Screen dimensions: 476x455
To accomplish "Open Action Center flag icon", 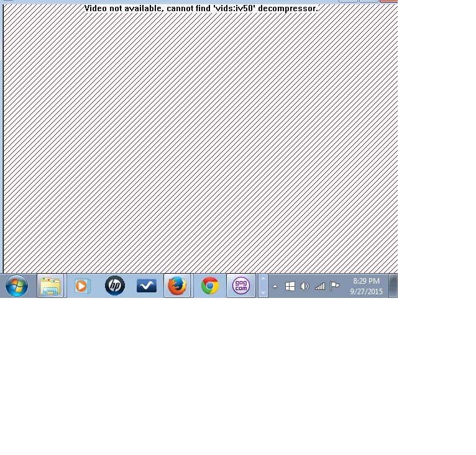I will [334, 286].
